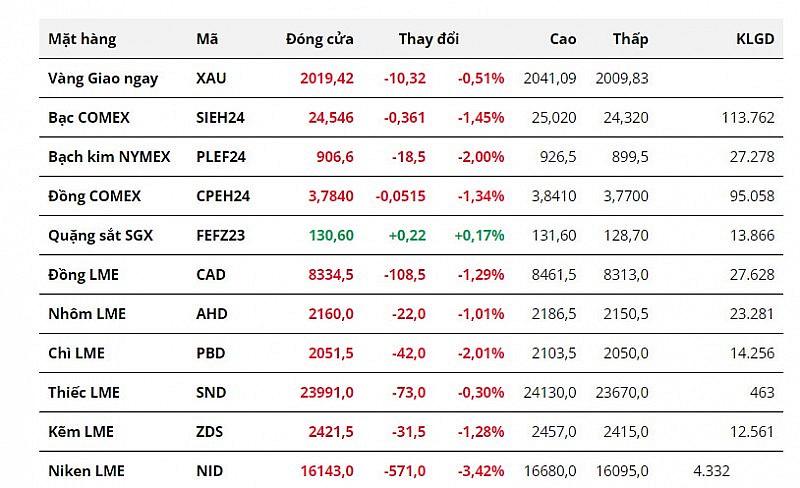Click the Thay đổi column header
This screenshot has width=800, height=488.
(429, 39)
